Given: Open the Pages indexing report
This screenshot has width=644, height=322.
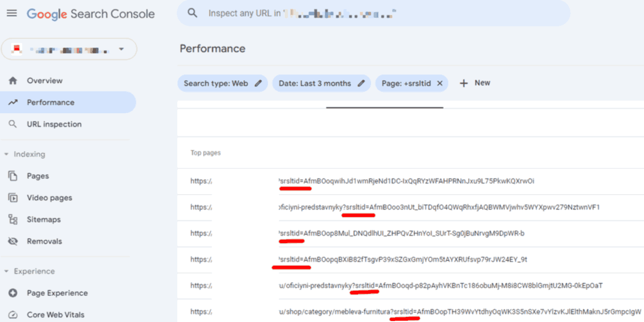Looking at the screenshot, I should [38, 176].
